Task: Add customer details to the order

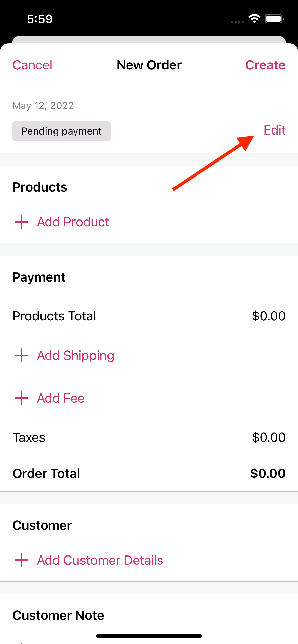Action: 100,560
